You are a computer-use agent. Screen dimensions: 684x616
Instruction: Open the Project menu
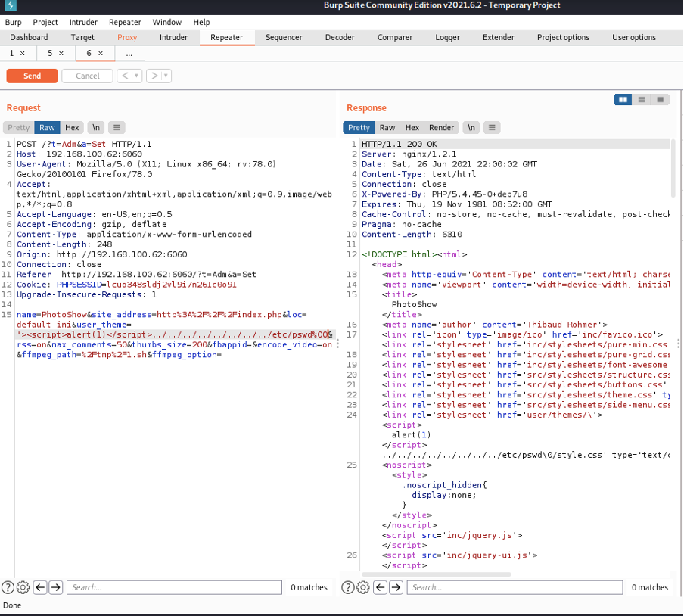click(x=45, y=22)
